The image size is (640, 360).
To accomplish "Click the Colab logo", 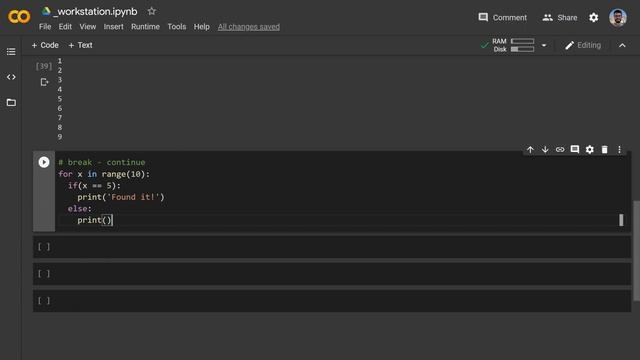I will click(x=19, y=17).
